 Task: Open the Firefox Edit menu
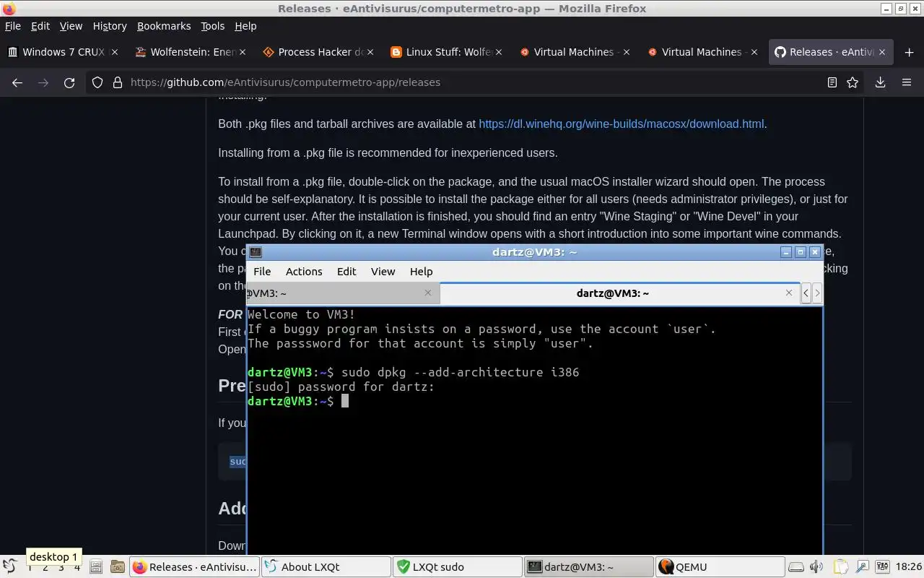40,26
